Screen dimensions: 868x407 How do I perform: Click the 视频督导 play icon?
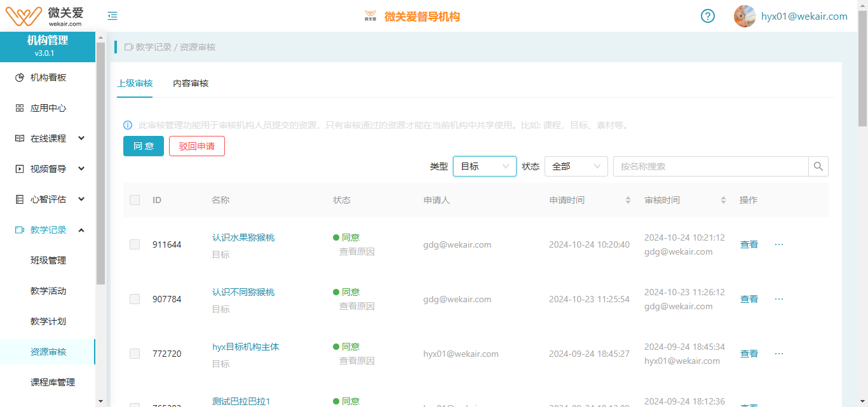click(x=20, y=169)
